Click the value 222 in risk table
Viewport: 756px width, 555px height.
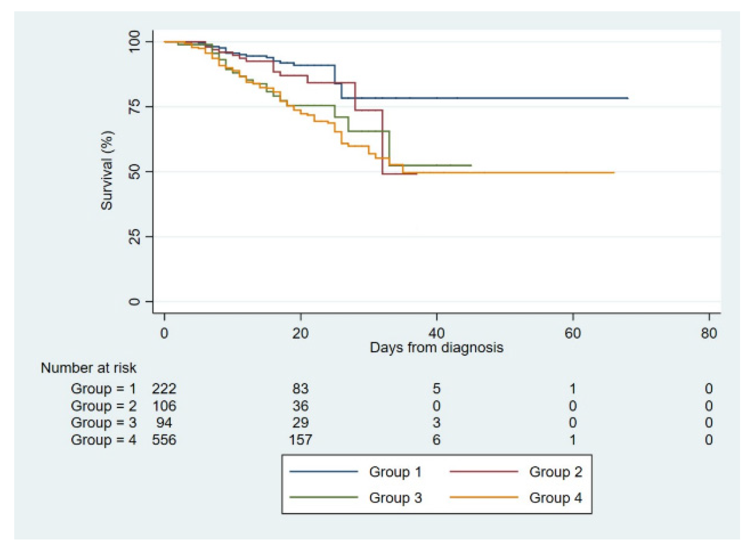(164, 389)
